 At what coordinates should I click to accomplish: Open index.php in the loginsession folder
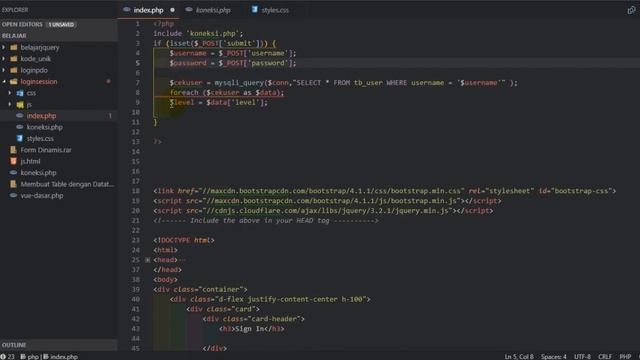tap(41, 116)
